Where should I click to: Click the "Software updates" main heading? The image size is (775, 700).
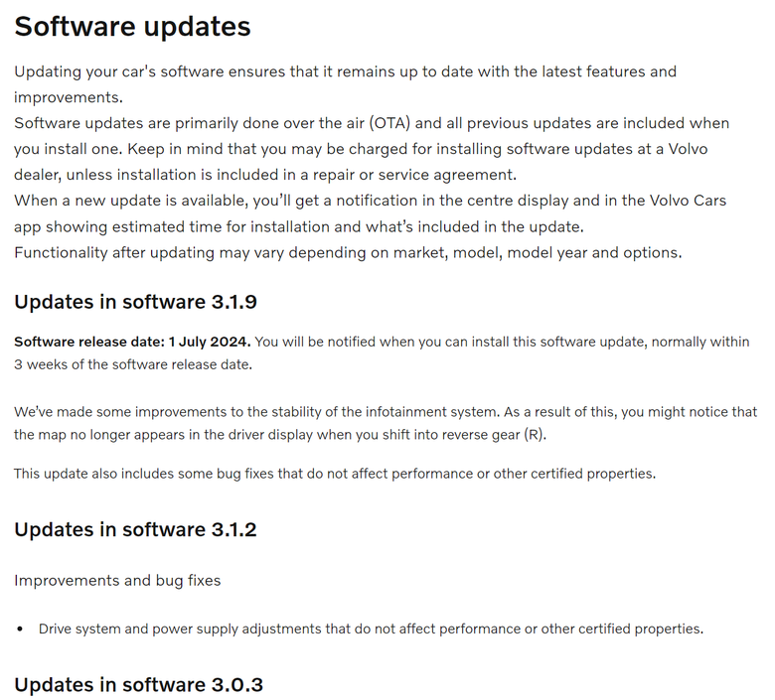tap(132, 26)
